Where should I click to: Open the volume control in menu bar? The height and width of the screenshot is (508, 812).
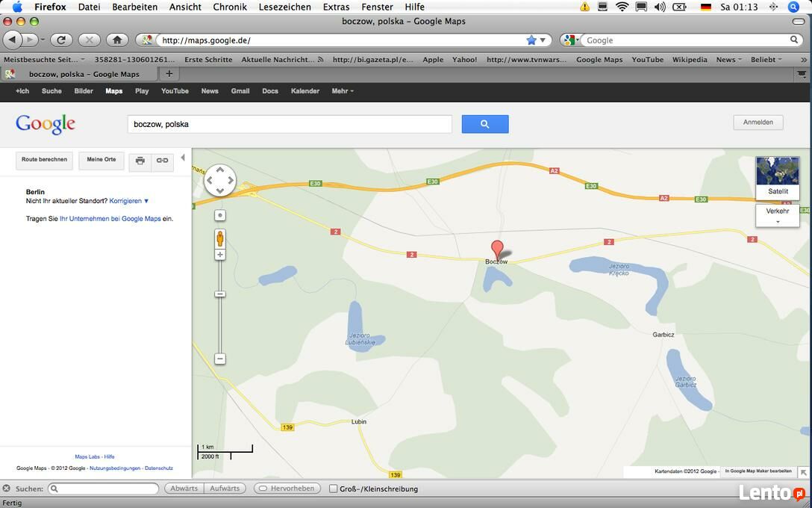coord(660,7)
